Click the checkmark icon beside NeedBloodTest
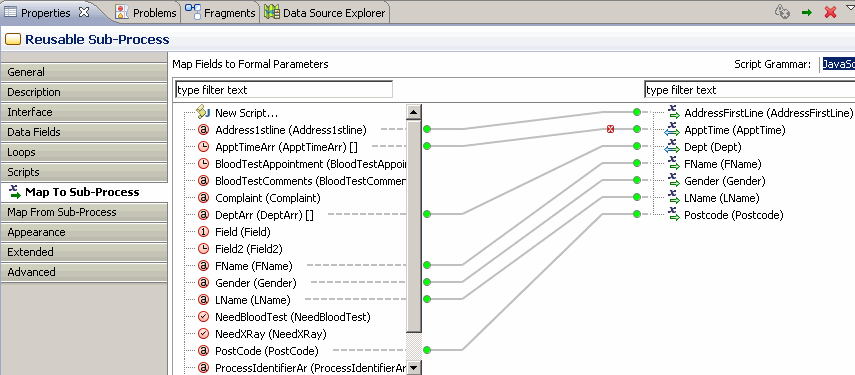Screen dimensions: 855x375 203,317
